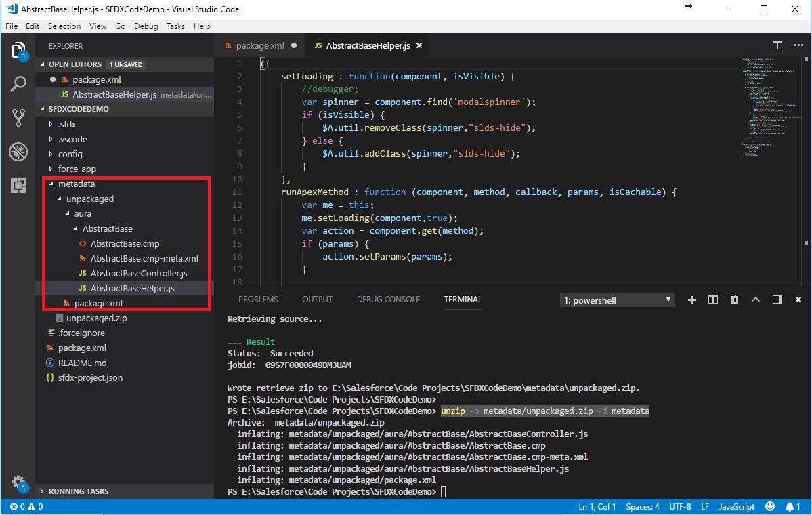Screen dimensions: 812x515
Task: Open the powershell terminal selector dropdown
Action: (x=617, y=300)
